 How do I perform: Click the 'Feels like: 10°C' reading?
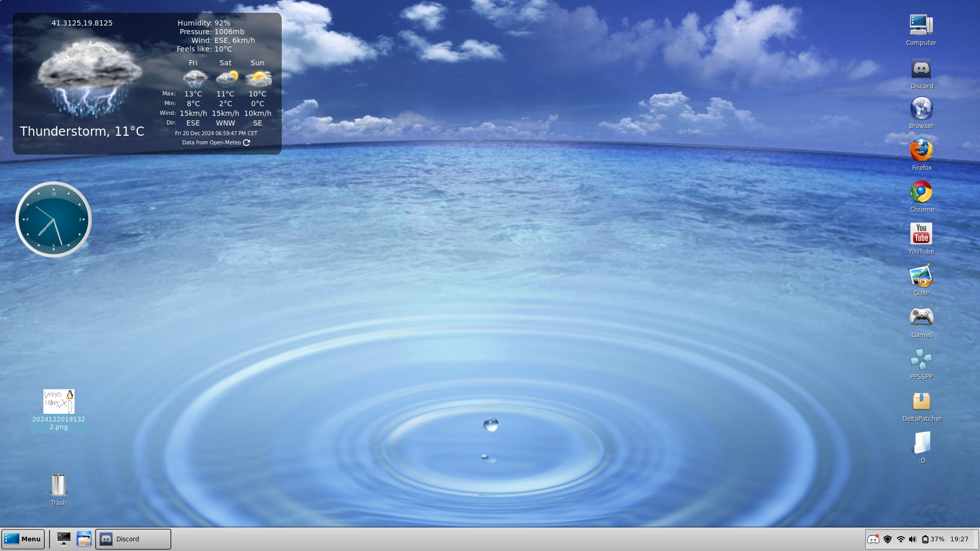coord(204,49)
